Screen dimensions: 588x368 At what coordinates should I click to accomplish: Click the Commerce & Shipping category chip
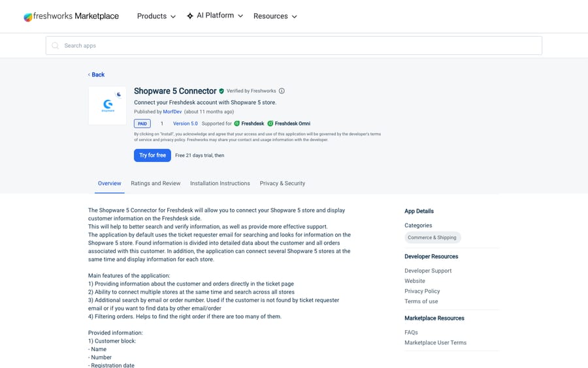click(x=433, y=237)
